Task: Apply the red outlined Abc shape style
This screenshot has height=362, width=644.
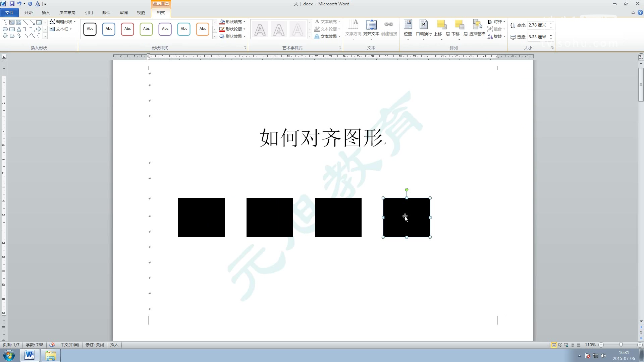Action: (x=127, y=29)
